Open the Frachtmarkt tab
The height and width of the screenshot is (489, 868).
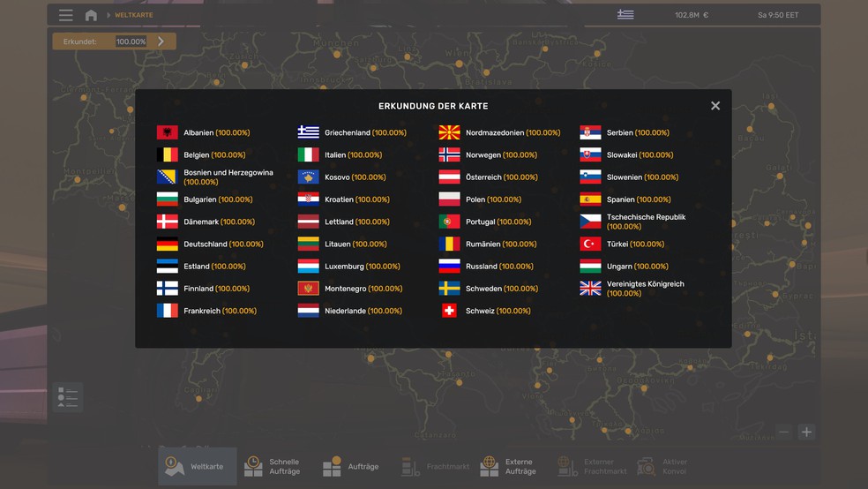click(x=436, y=466)
